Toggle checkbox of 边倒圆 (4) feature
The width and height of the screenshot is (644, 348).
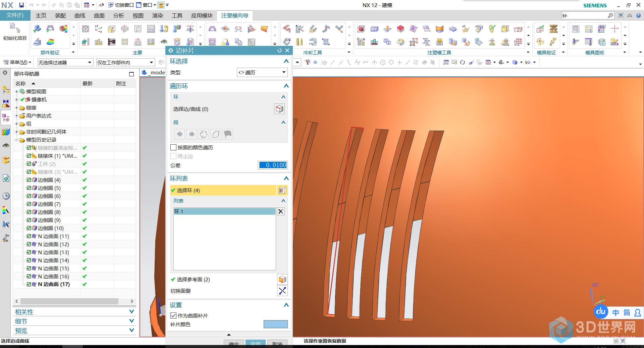pyautogui.click(x=29, y=180)
